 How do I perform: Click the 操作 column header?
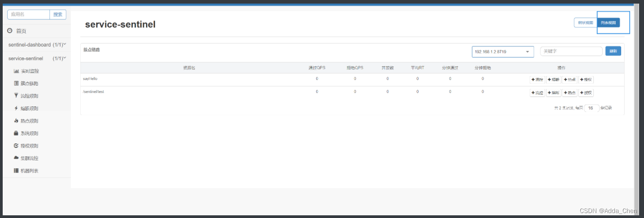[x=561, y=68]
